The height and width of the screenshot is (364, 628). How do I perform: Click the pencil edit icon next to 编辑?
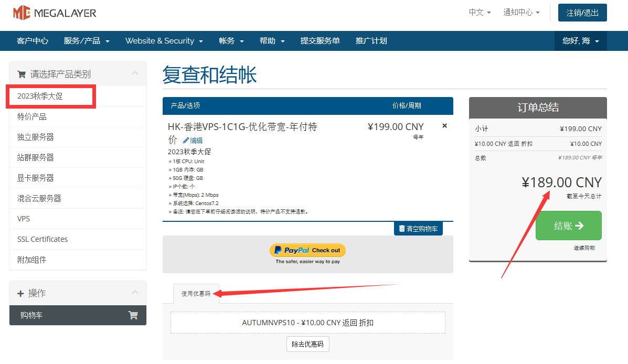[186, 141]
